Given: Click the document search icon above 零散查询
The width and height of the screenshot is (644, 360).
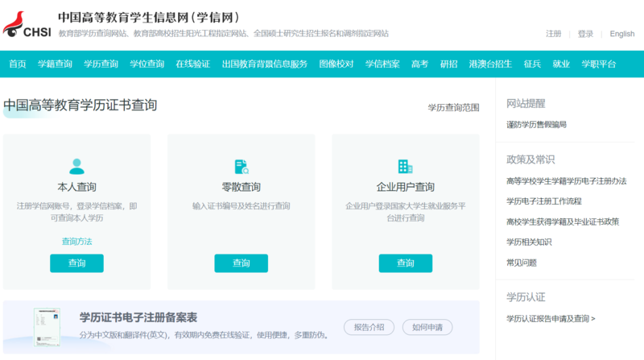Looking at the screenshot, I should 241,166.
